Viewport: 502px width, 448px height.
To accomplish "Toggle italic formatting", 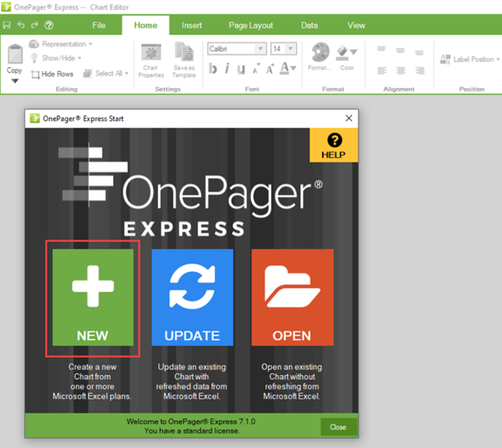I will click(x=227, y=69).
